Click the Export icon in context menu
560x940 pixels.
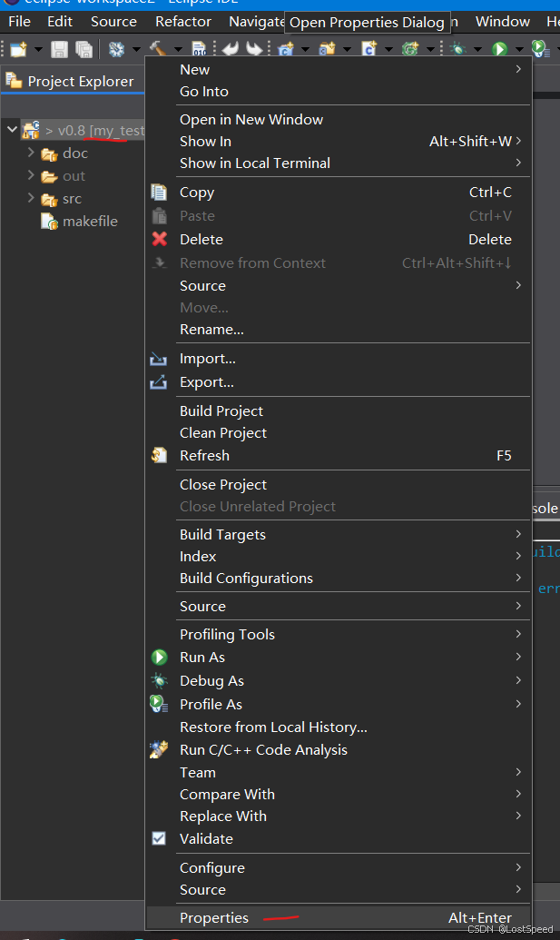[x=158, y=381]
